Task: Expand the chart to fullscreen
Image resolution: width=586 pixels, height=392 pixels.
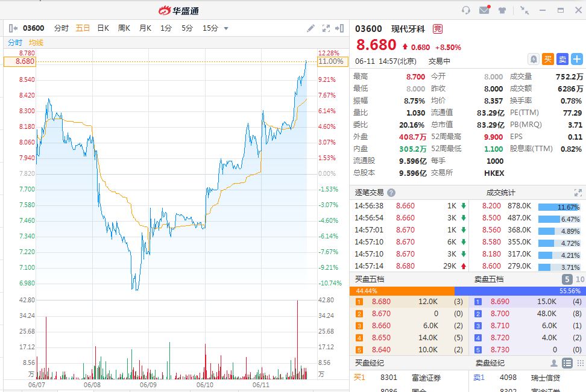Action: pos(326,28)
